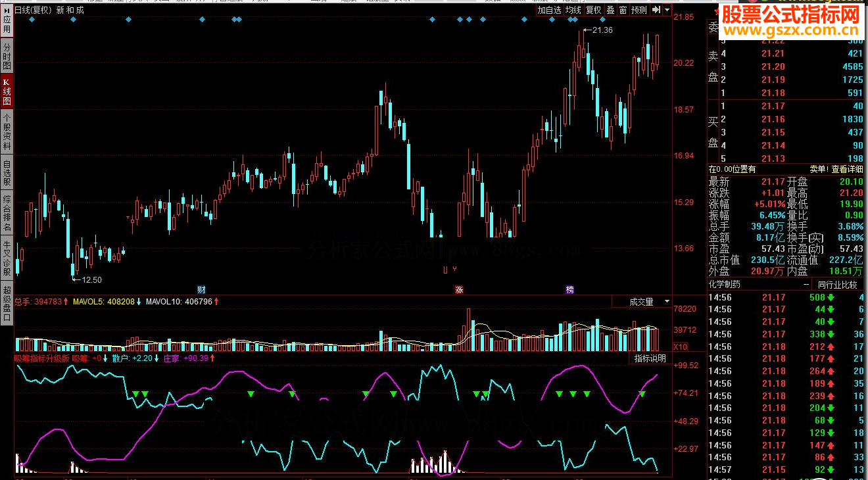
Task: Open the 成交量 indicator dropdown
Action: click(x=641, y=302)
